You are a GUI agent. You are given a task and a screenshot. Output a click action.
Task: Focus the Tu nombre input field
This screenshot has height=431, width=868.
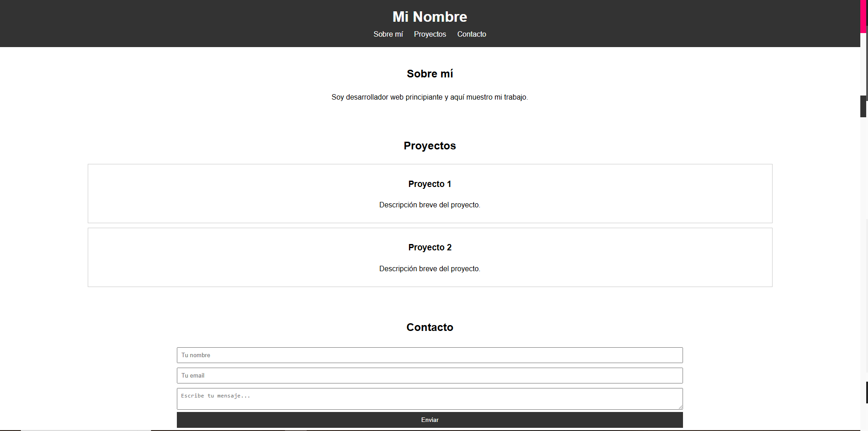click(x=429, y=355)
